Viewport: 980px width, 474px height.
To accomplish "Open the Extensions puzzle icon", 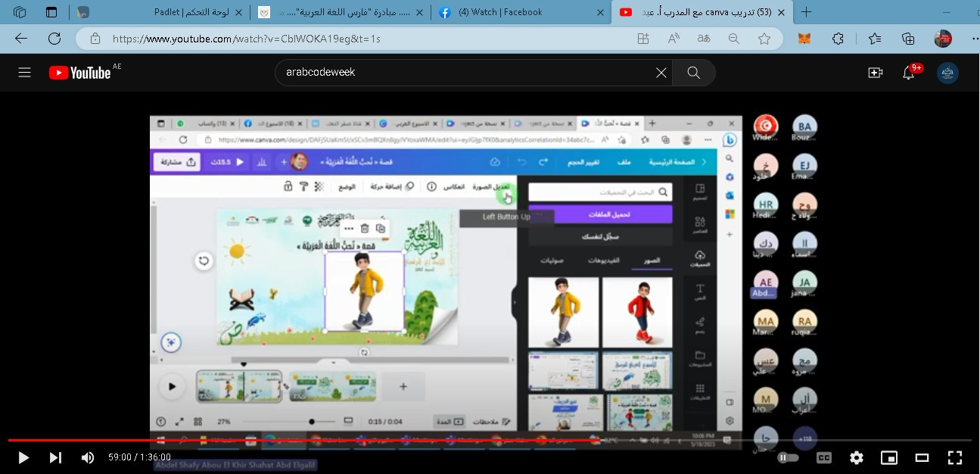I will pos(838,39).
